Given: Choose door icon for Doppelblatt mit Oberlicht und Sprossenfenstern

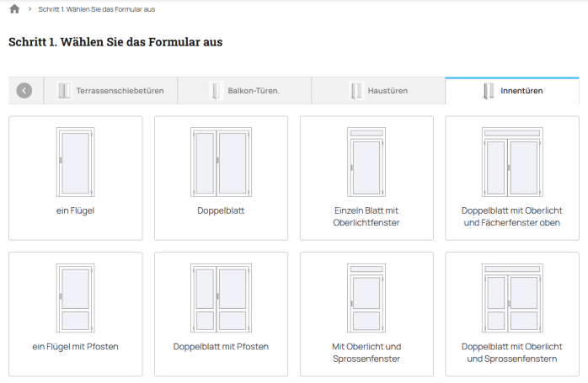Looking at the screenshot, I should 512,298.
